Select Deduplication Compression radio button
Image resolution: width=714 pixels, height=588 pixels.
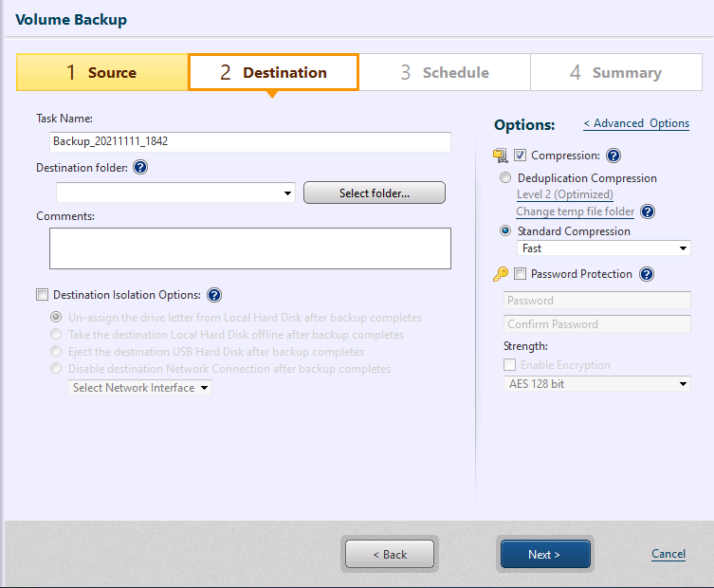click(x=505, y=177)
